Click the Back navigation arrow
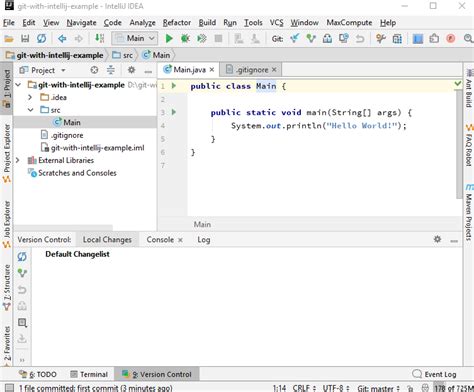This screenshot has height=392, width=474. (x=62, y=39)
